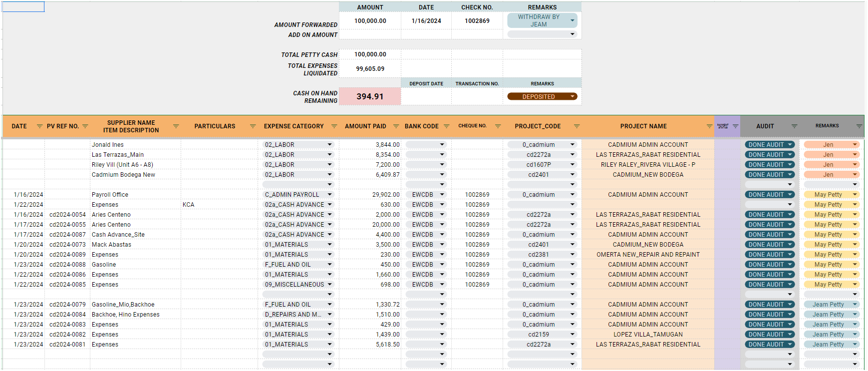Open the BANK CODE column filter icon
The image size is (868, 371).
pos(447,126)
